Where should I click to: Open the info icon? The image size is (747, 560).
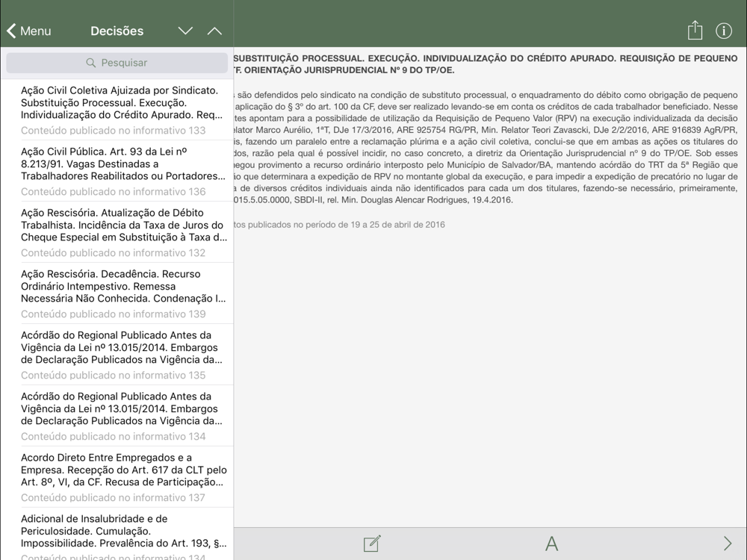point(724,31)
